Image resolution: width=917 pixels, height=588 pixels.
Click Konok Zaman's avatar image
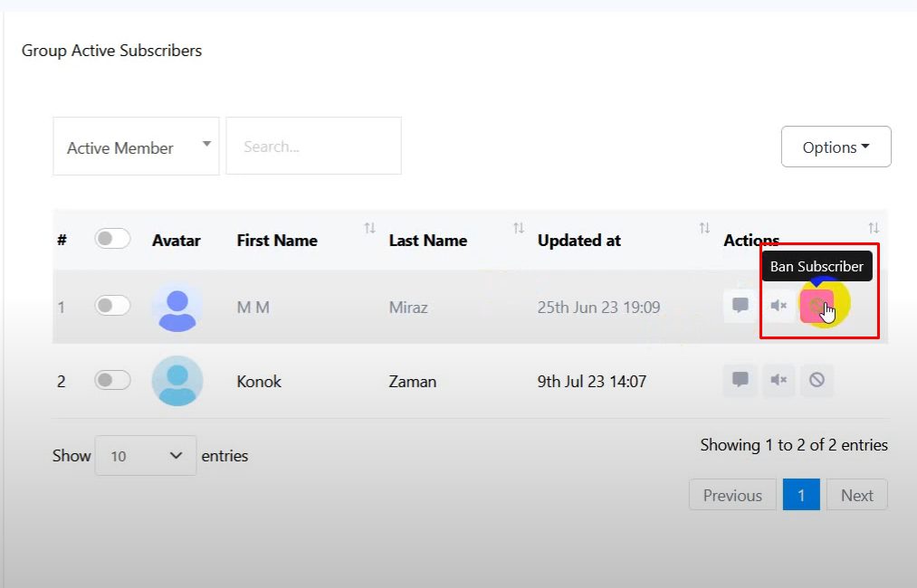[177, 380]
